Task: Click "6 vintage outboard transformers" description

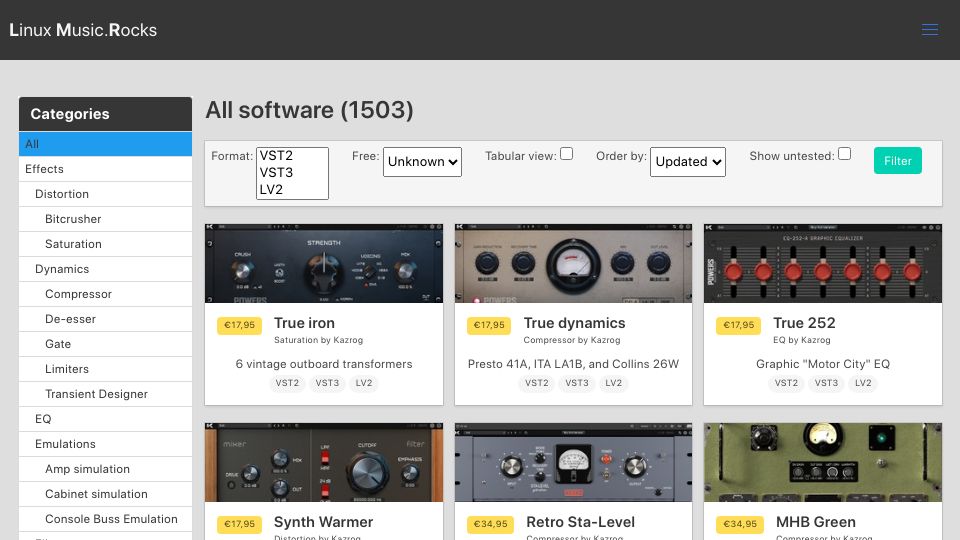Action: pos(324,364)
